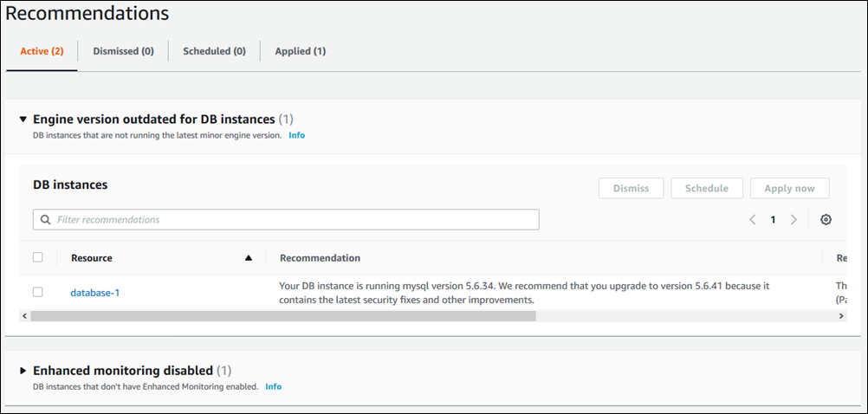Switch to the Dismissed tab

(x=123, y=51)
